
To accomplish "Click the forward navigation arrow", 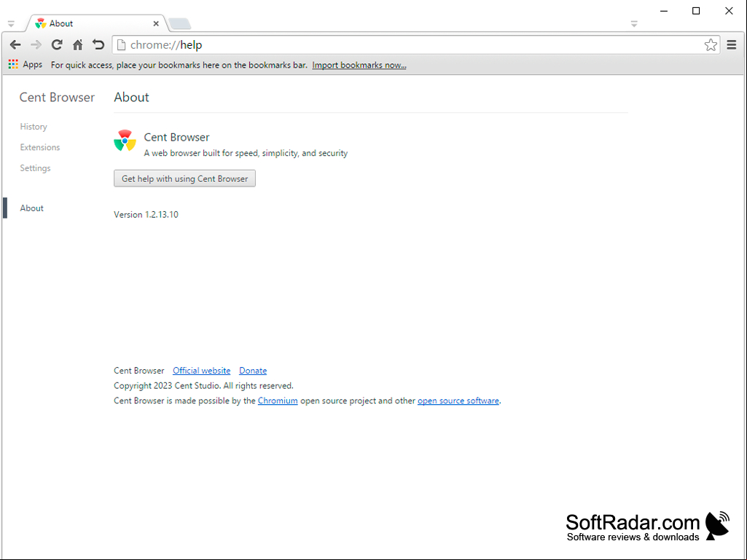I will (36, 44).
